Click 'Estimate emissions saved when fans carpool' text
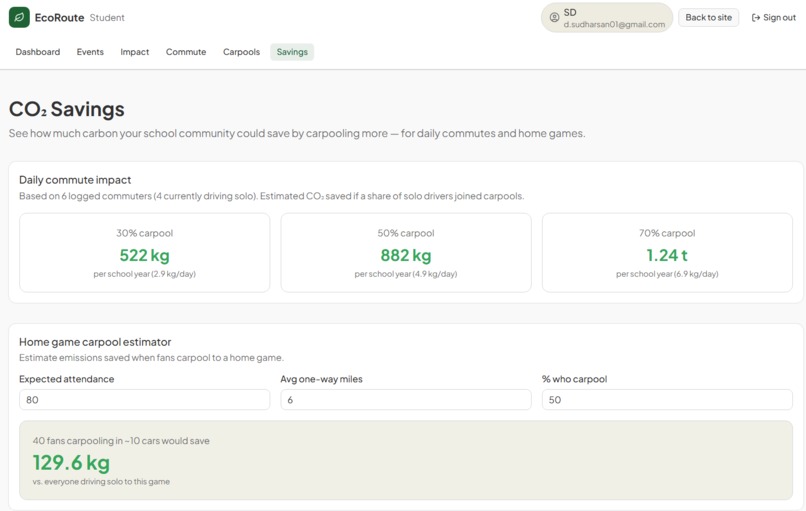 [151, 357]
